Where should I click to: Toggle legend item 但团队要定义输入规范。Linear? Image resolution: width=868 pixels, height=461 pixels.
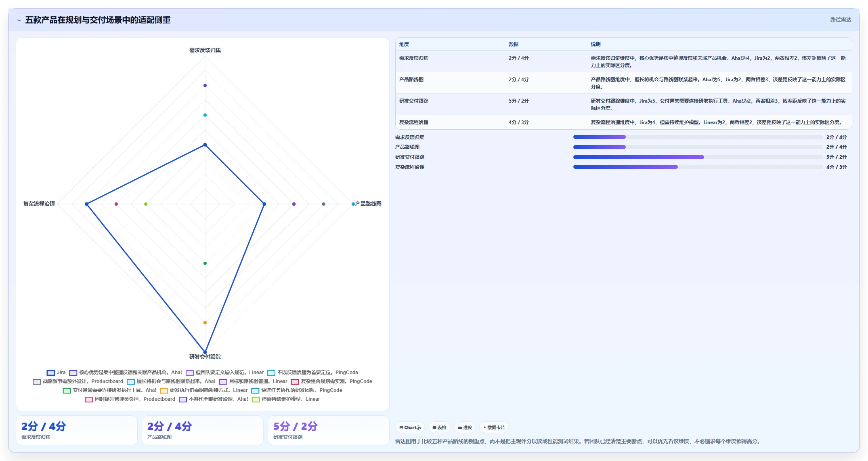(224, 373)
